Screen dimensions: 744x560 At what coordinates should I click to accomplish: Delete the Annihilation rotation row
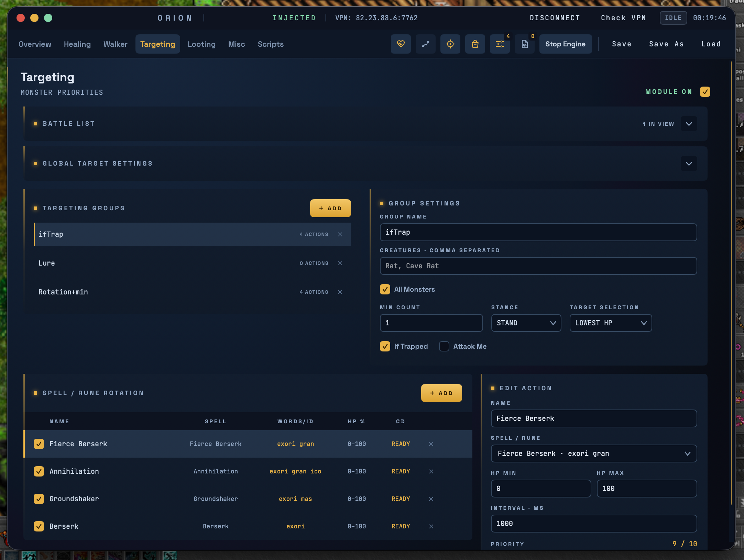click(x=431, y=471)
